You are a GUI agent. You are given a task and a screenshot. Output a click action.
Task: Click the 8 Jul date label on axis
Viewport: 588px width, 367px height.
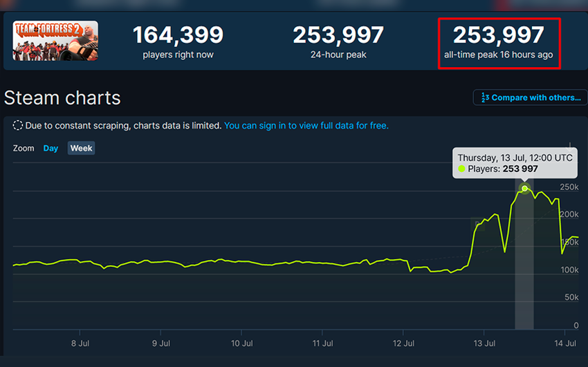(80, 343)
